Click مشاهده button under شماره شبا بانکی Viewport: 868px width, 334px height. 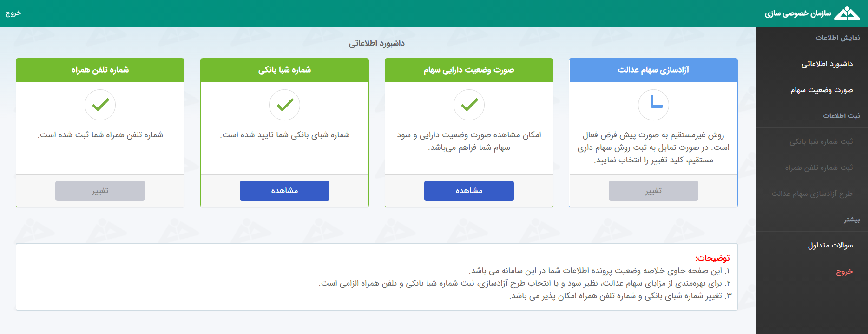click(284, 191)
